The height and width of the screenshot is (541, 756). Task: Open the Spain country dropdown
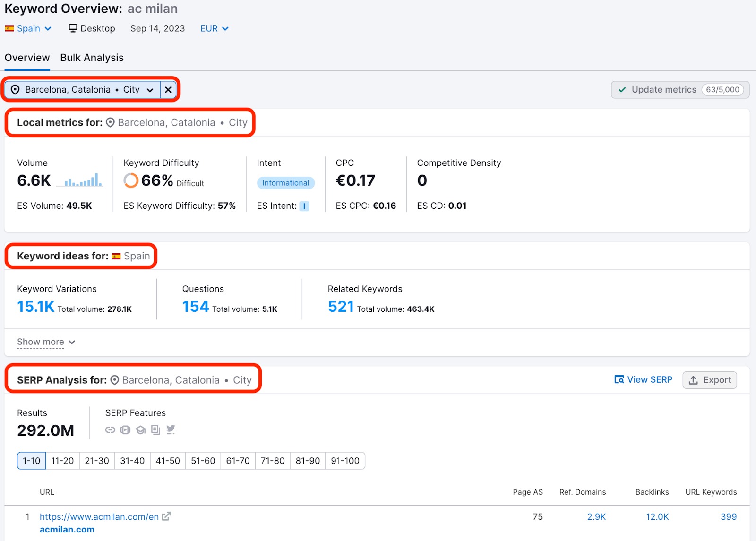pos(28,28)
